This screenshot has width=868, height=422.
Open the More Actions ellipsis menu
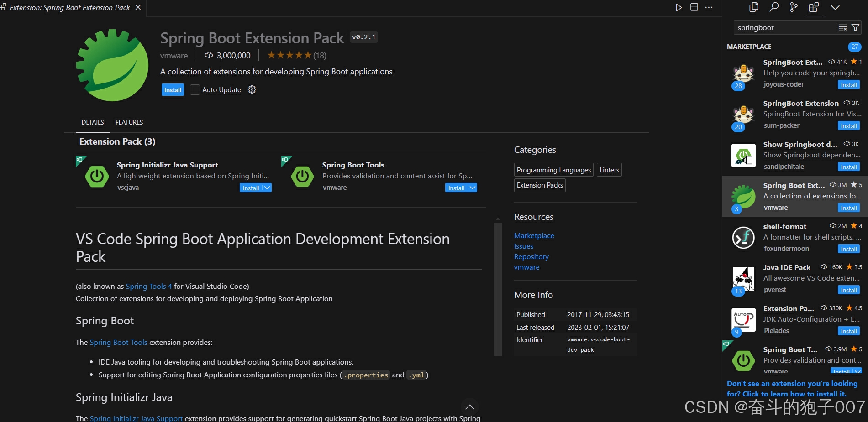pos(709,7)
